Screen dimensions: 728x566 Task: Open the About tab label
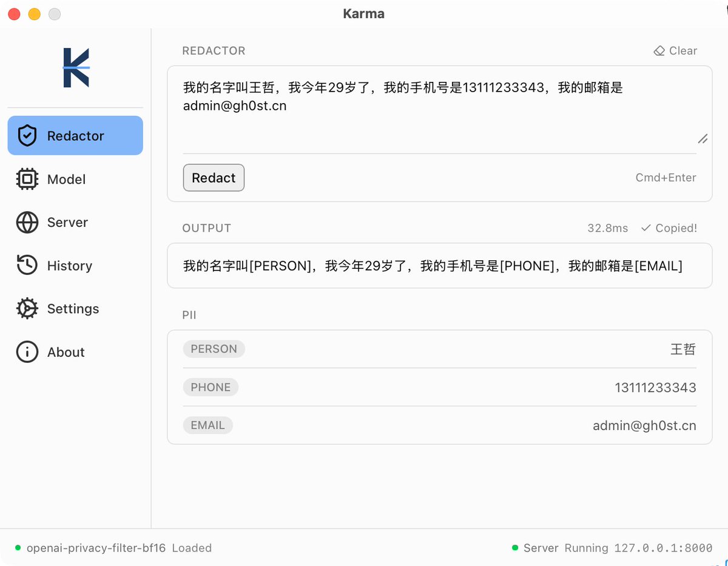(x=66, y=352)
